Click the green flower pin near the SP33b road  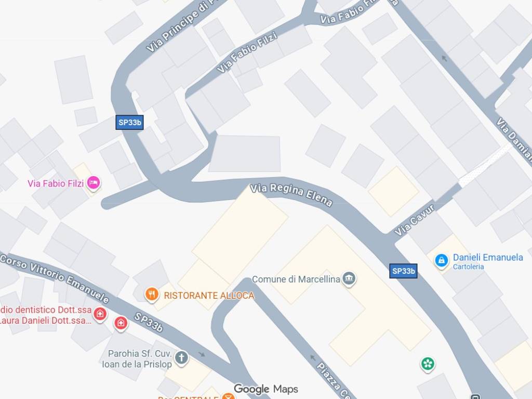428,364
